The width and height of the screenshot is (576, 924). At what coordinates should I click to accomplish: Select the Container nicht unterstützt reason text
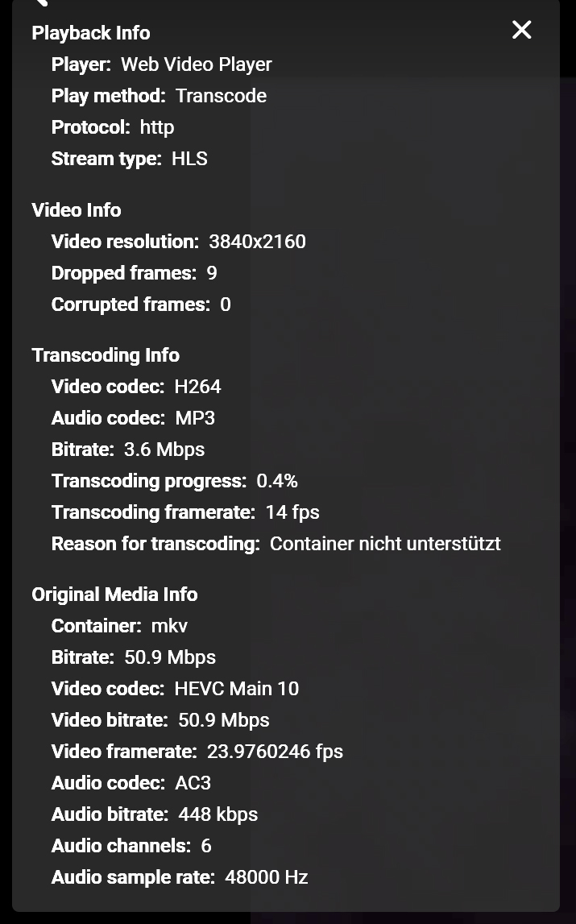(x=385, y=544)
